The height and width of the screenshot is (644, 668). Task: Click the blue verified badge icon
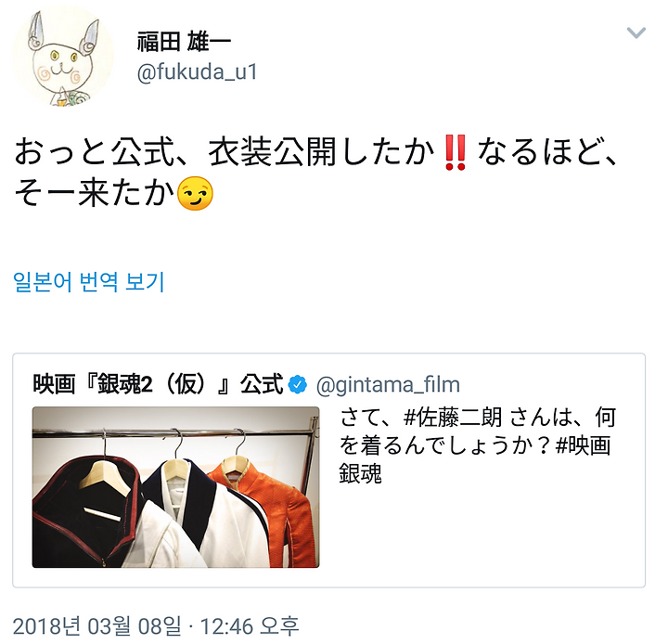click(x=298, y=384)
